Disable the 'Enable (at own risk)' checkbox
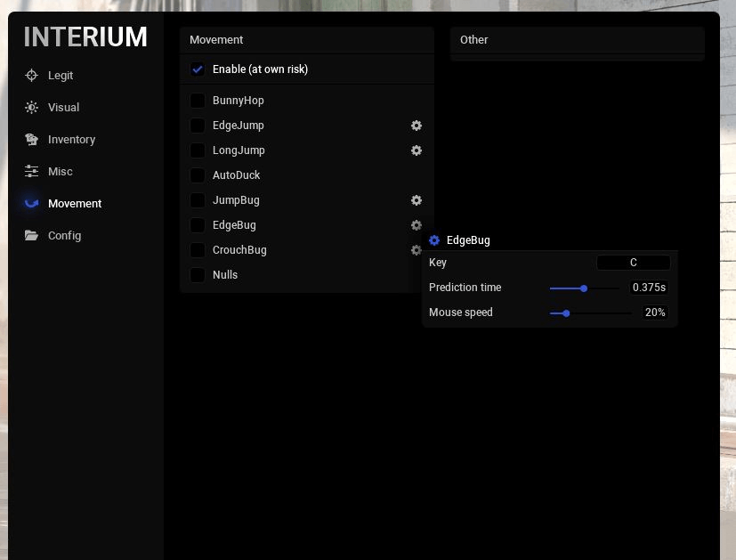736x560 pixels. click(x=198, y=69)
